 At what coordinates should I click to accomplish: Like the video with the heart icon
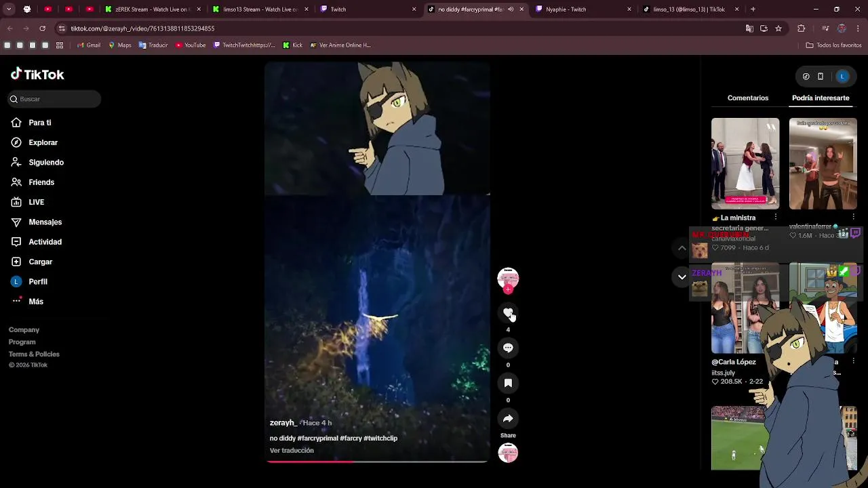pos(508,312)
